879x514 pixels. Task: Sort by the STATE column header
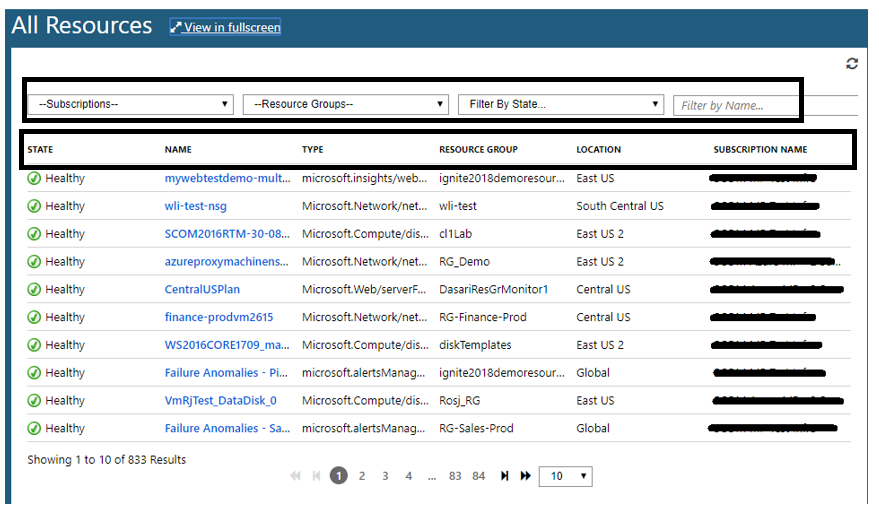(40, 150)
